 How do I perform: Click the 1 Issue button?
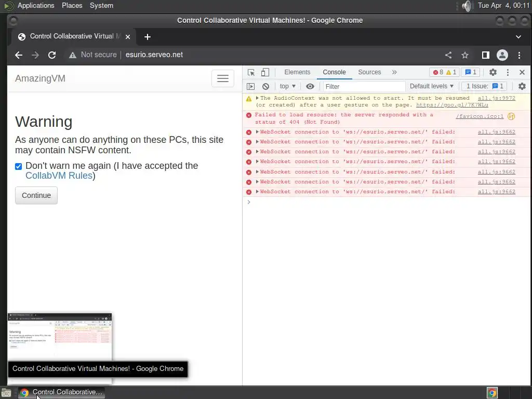click(485, 86)
